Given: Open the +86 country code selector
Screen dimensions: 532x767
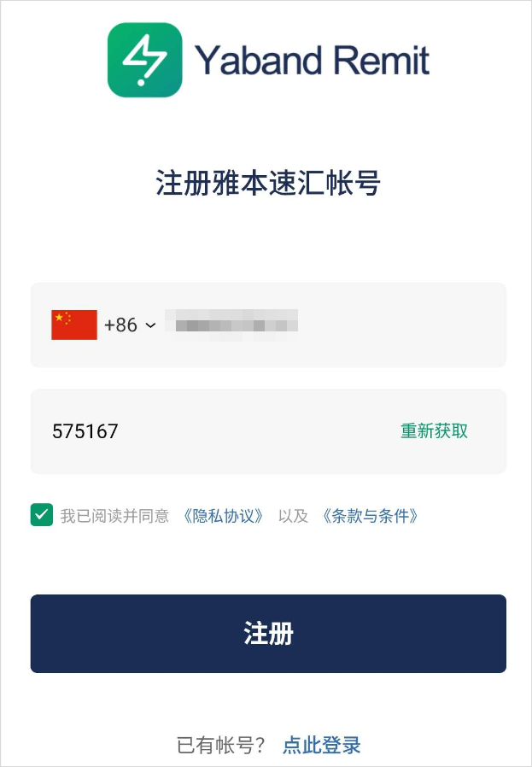Looking at the screenshot, I should (120, 325).
